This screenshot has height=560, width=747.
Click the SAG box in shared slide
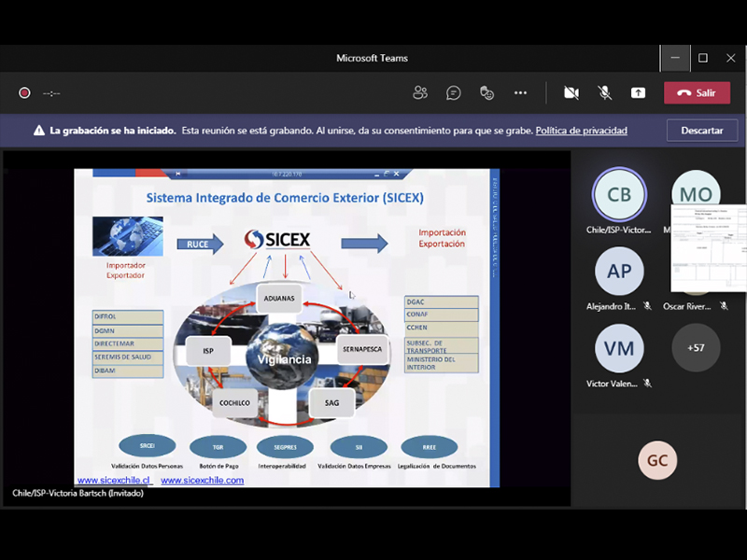coord(331,403)
